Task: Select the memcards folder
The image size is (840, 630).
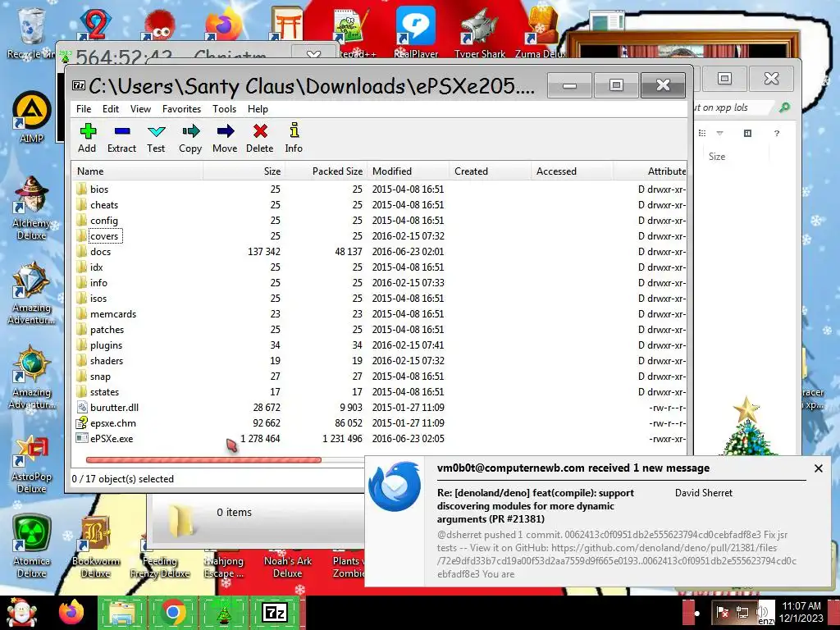Action: (x=113, y=314)
